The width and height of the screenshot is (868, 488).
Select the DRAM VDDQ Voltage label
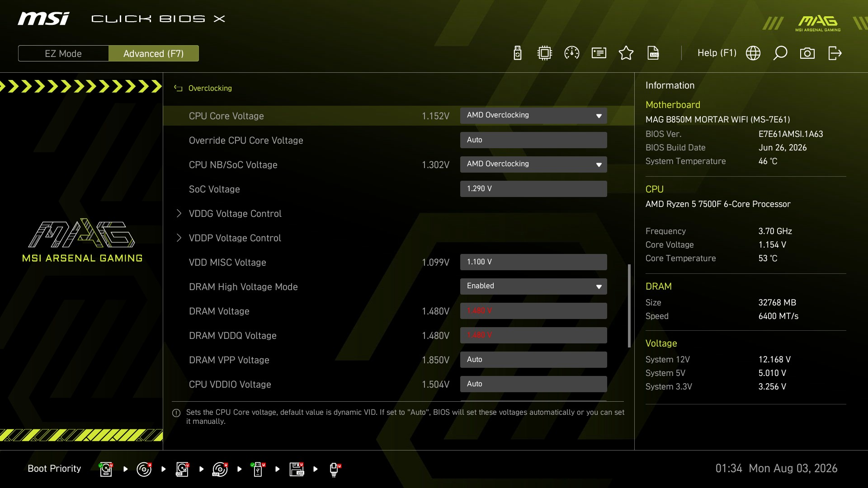point(233,336)
